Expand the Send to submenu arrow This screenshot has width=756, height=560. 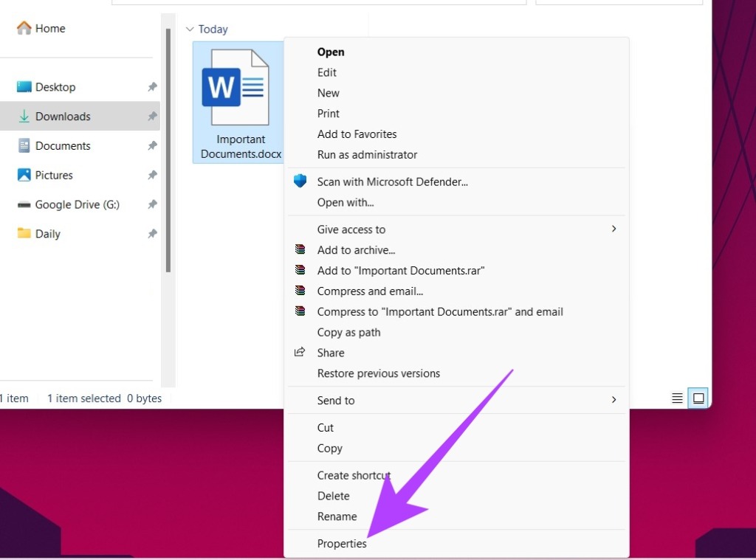point(614,400)
